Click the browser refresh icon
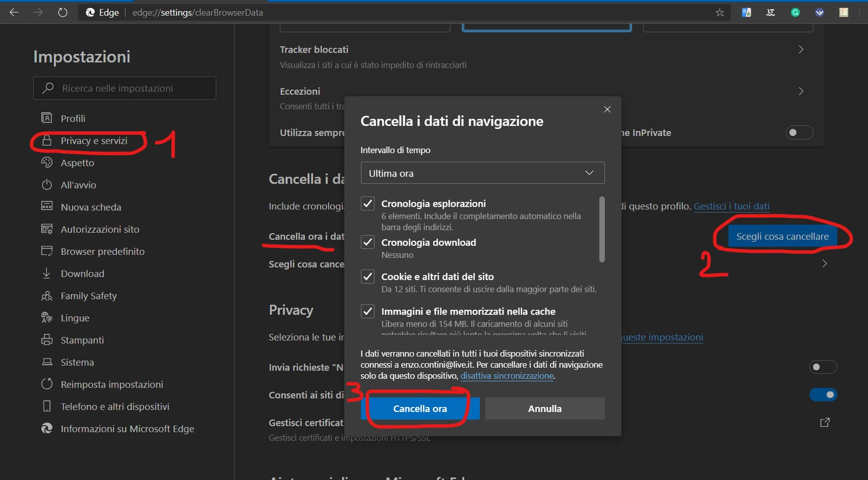This screenshot has height=480, width=868. click(x=63, y=13)
